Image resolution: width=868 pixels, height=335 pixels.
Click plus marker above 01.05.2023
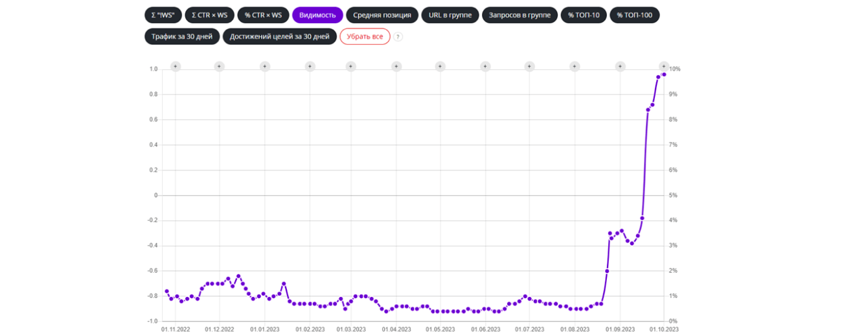(x=440, y=66)
